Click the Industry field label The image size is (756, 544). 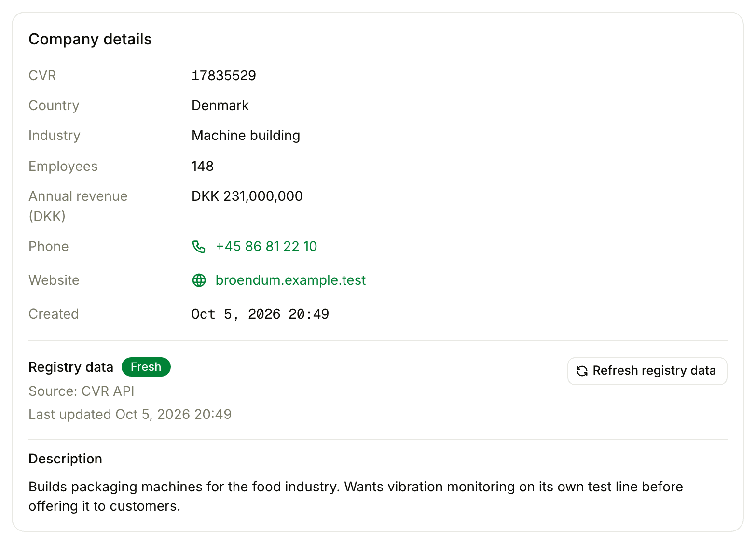click(55, 136)
